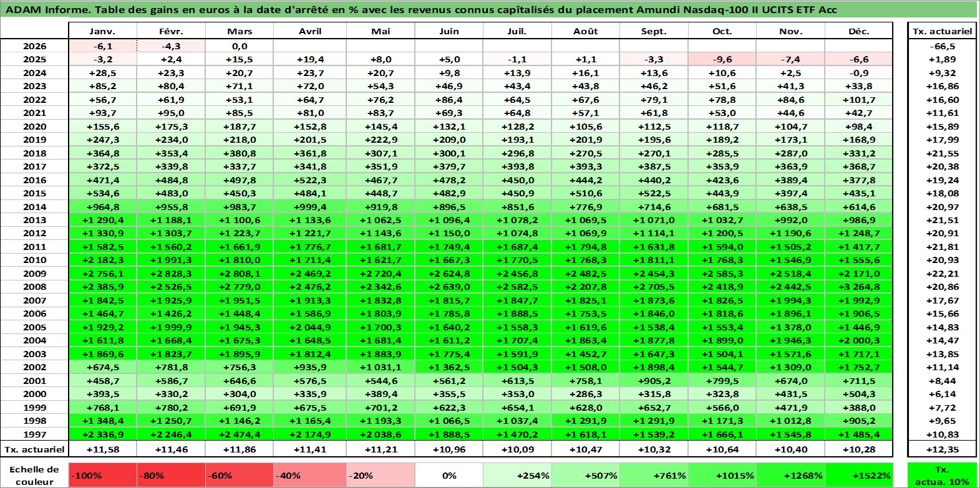
Task: Click the 2020 Mars cell showing +187,7
Action: tap(240, 127)
